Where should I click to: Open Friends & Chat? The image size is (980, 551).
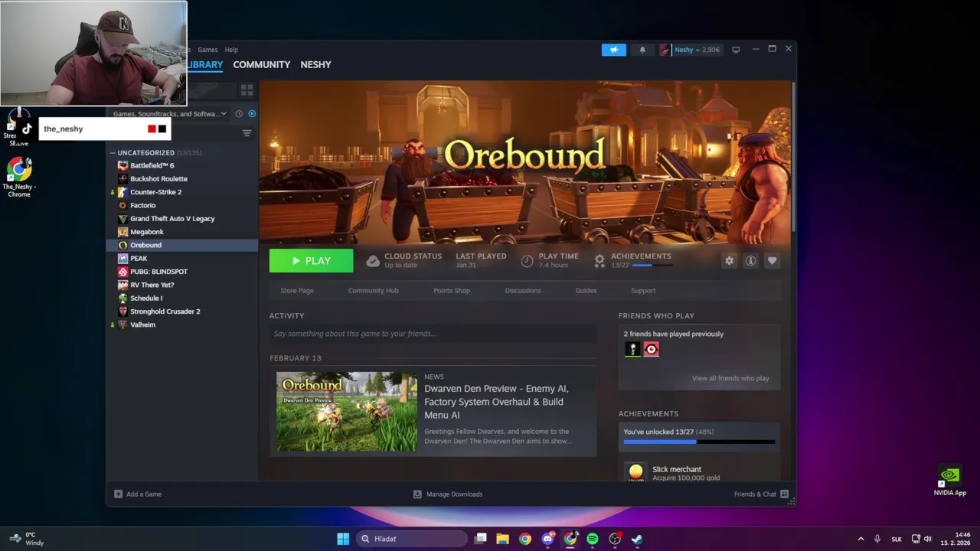(x=761, y=494)
